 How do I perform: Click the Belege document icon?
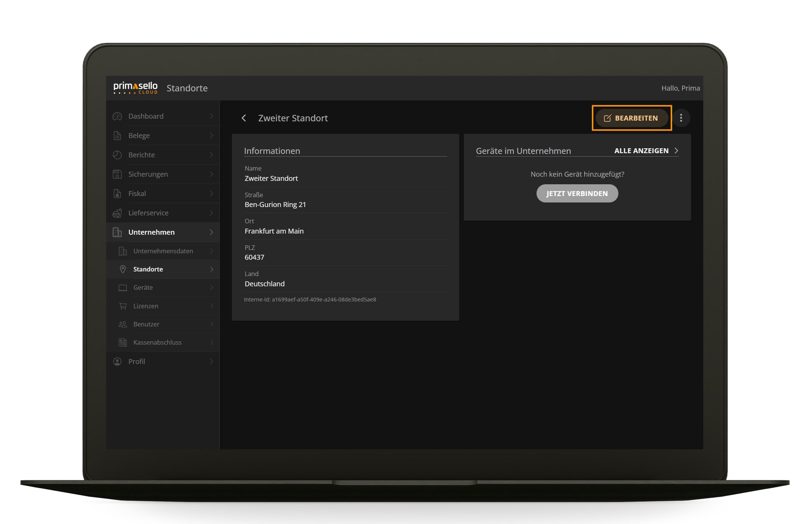[x=117, y=135]
